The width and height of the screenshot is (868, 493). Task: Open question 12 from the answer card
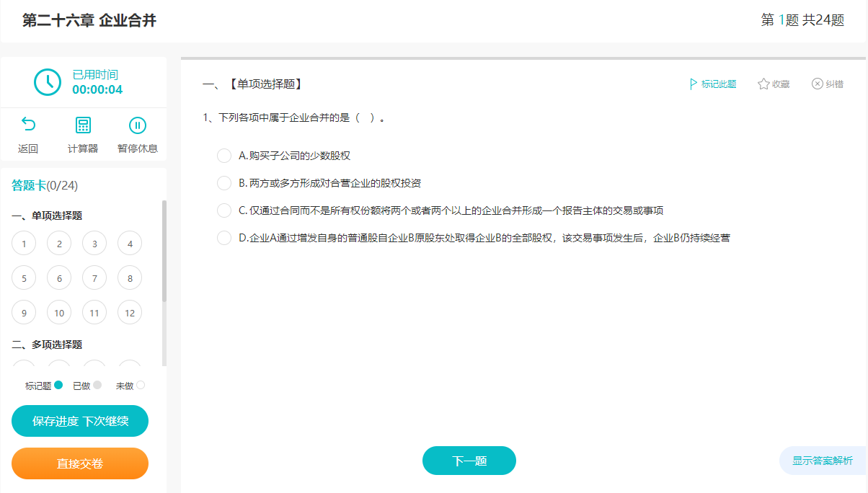(130, 312)
